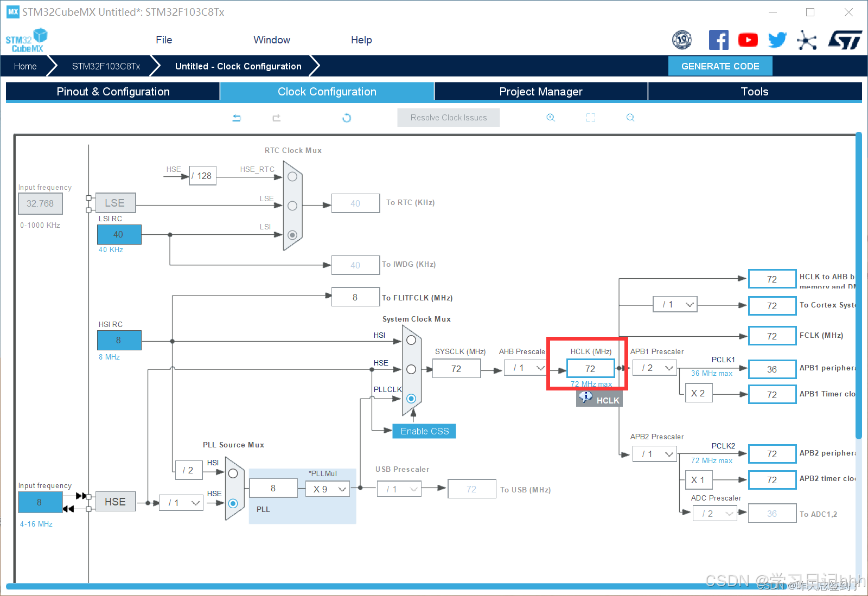Go to Home breadcrumb

(25, 66)
